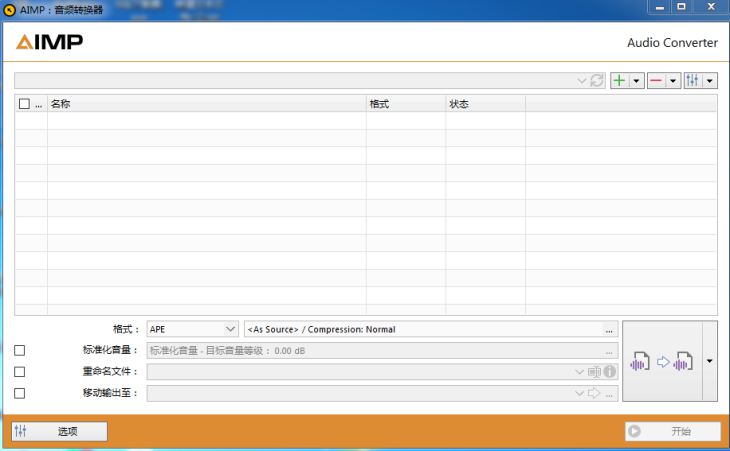
Task: Expand the 重命名文件 template dropdown
Action: coord(579,372)
